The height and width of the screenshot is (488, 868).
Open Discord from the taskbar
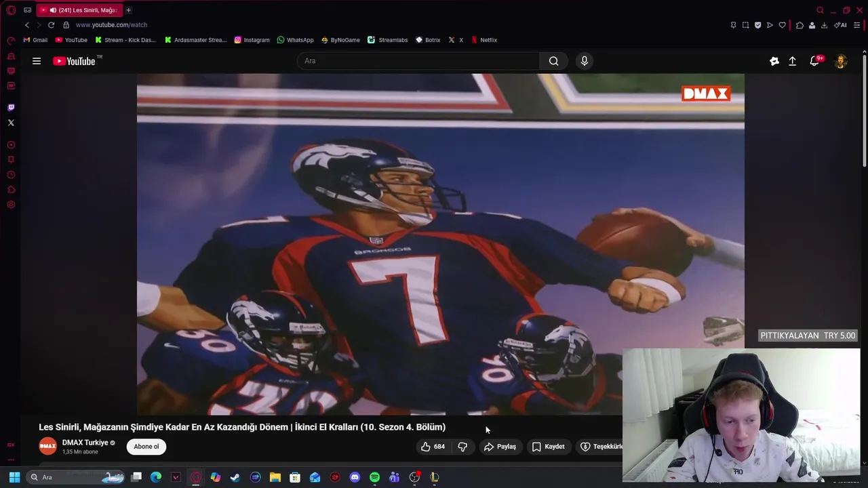tap(355, 477)
